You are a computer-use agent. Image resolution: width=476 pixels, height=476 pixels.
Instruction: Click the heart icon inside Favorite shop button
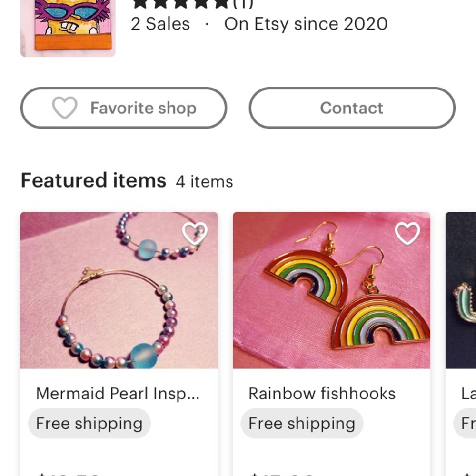point(64,108)
